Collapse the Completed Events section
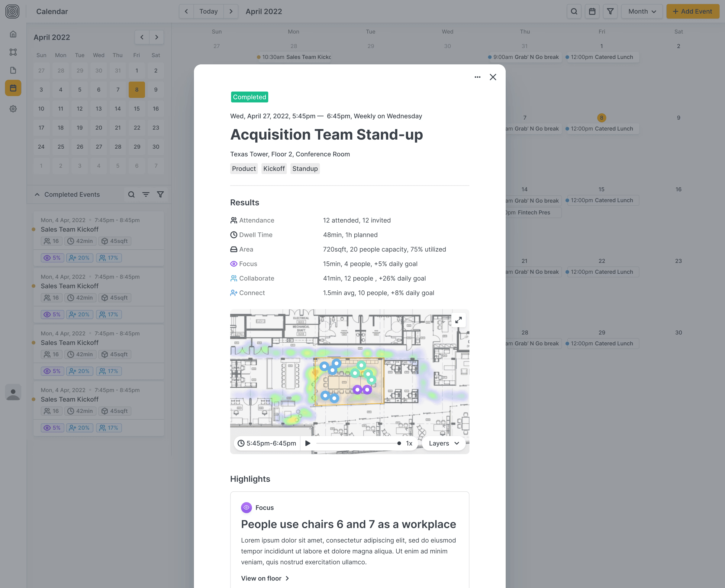The image size is (725, 588). [37, 194]
